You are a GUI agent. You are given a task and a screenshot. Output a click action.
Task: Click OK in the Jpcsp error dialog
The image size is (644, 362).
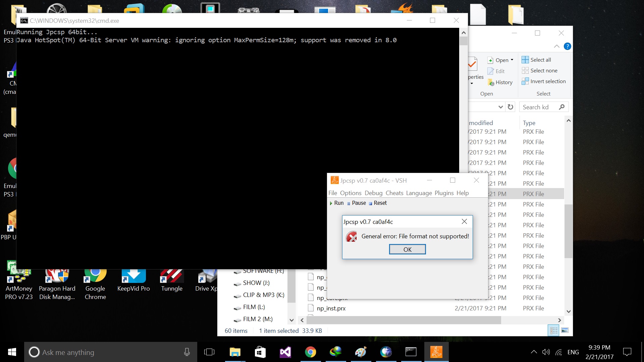(407, 249)
